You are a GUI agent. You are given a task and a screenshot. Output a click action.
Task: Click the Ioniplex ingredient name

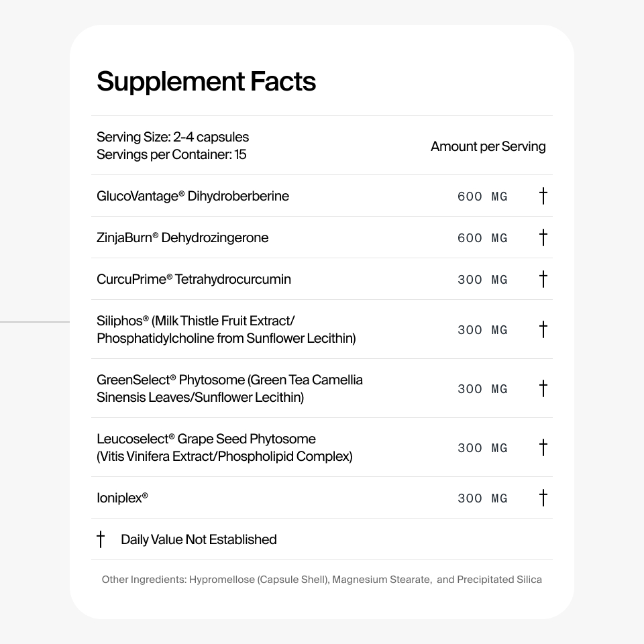122,498
